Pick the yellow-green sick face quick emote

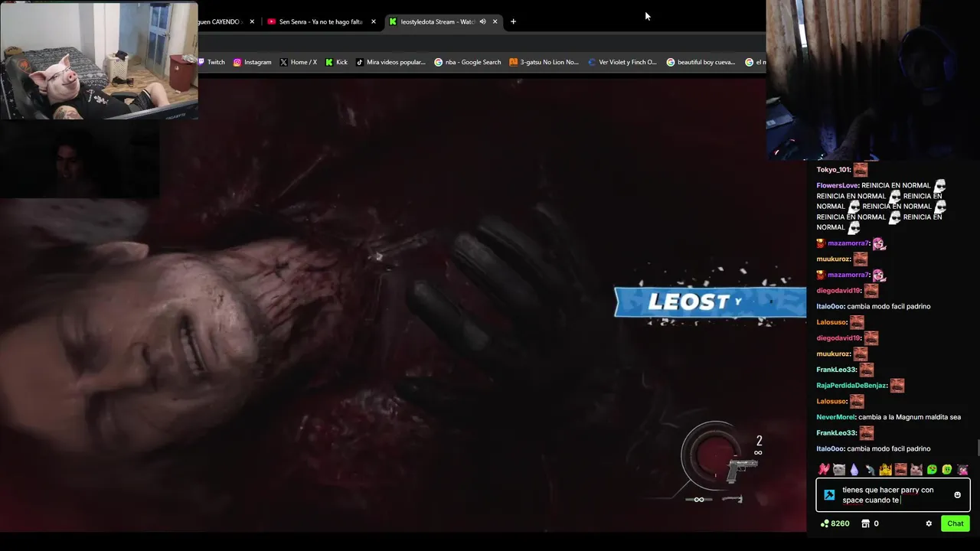(x=947, y=469)
